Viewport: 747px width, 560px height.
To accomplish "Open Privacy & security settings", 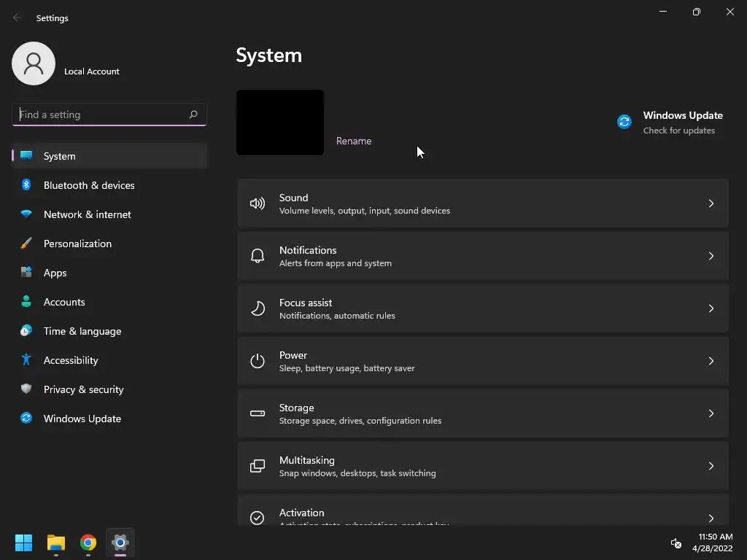I will tap(109, 389).
